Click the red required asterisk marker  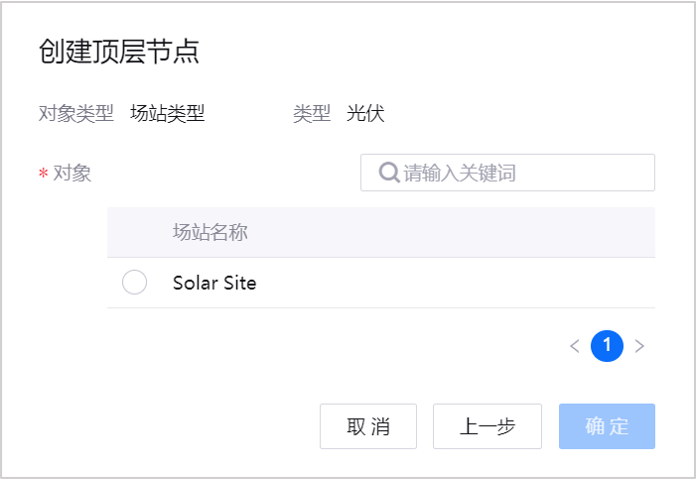(x=43, y=174)
